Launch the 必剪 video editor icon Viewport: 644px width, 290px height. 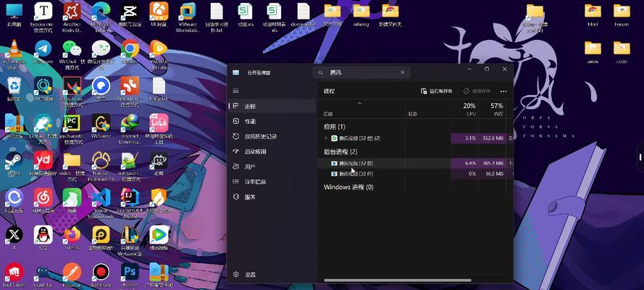pyautogui.click(x=159, y=160)
